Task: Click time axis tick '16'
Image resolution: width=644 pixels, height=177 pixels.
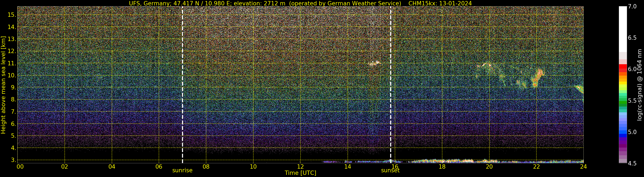Action: coord(395,167)
